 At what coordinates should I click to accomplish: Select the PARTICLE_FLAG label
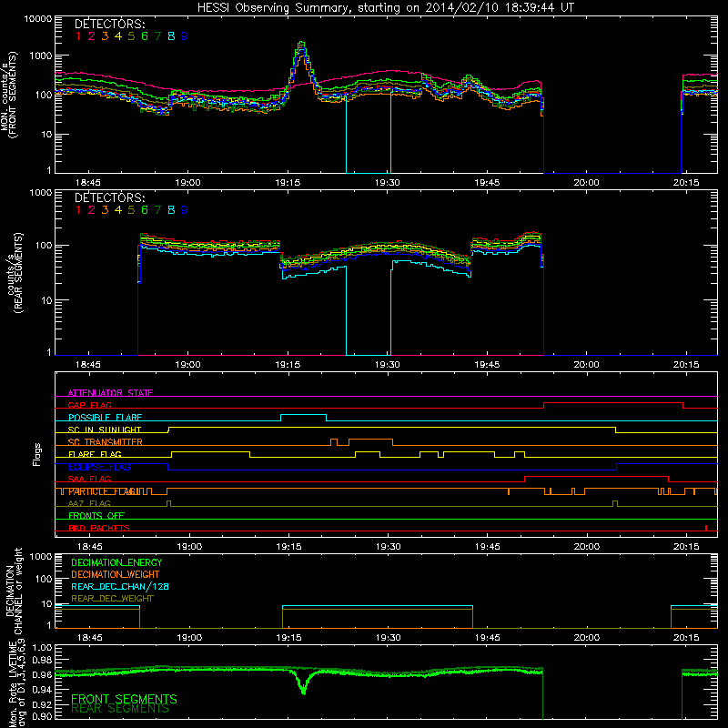point(102,491)
